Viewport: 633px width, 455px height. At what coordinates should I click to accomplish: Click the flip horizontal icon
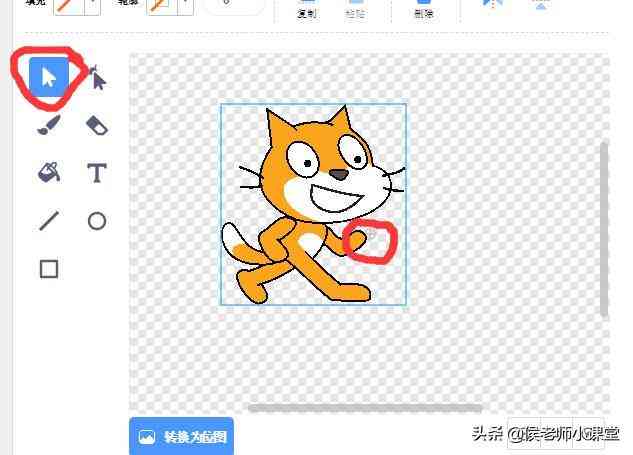click(493, 5)
